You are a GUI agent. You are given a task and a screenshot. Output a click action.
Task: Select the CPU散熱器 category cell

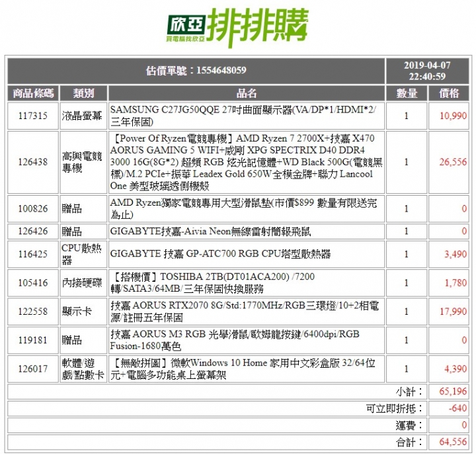83,254
